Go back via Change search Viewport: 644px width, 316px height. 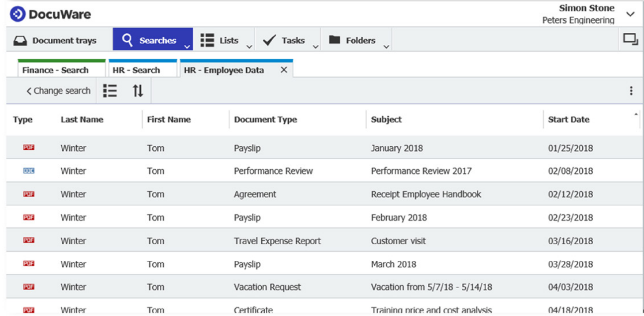tap(58, 91)
